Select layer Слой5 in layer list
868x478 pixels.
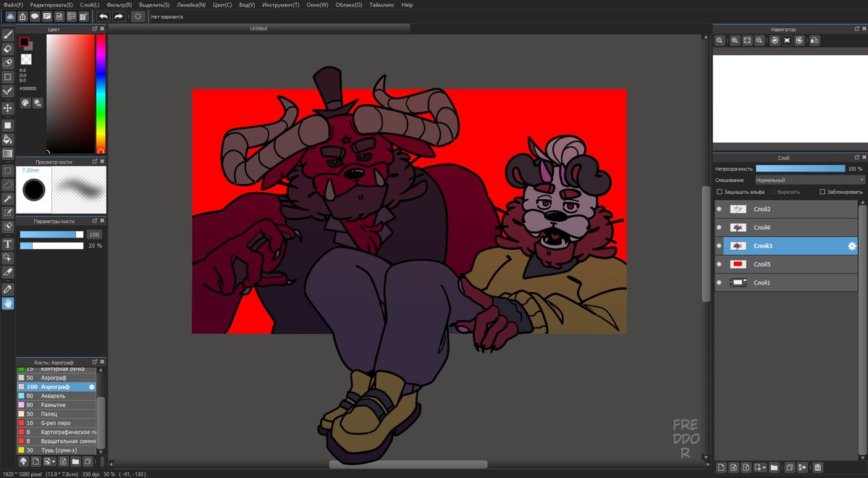pyautogui.click(x=786, y=264)
